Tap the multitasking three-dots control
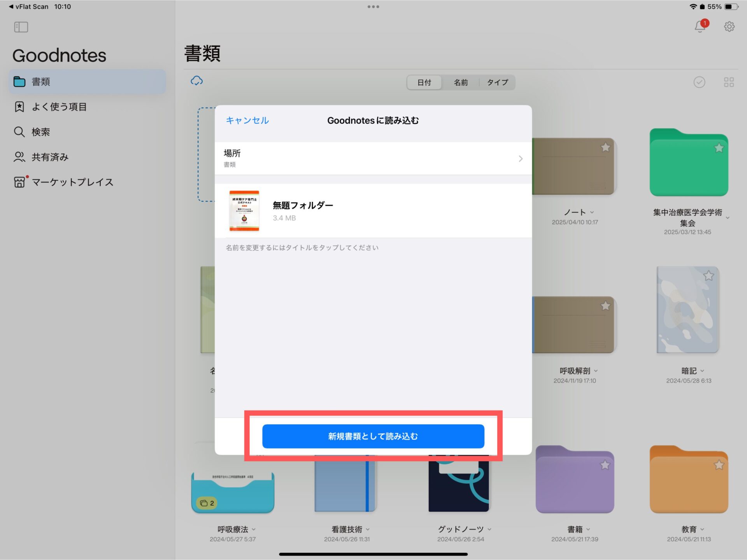Viewport: 747px width, 560px height. tap(373, 7)
